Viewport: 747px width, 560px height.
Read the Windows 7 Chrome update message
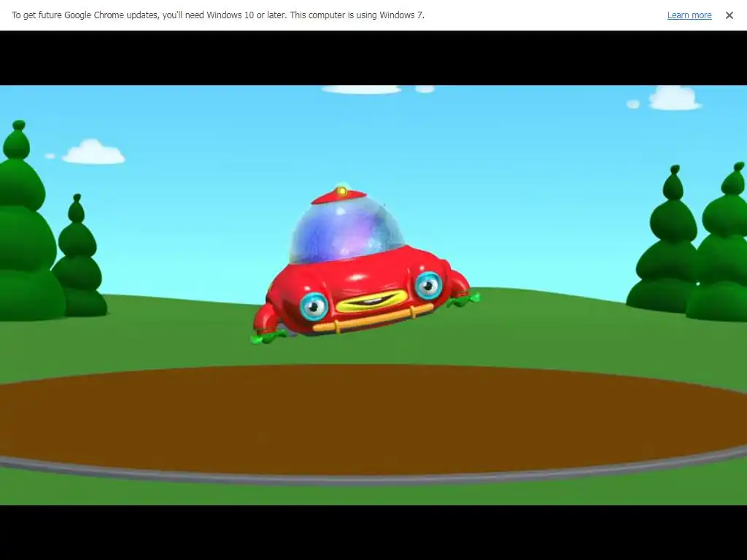[x=217, y=15]
